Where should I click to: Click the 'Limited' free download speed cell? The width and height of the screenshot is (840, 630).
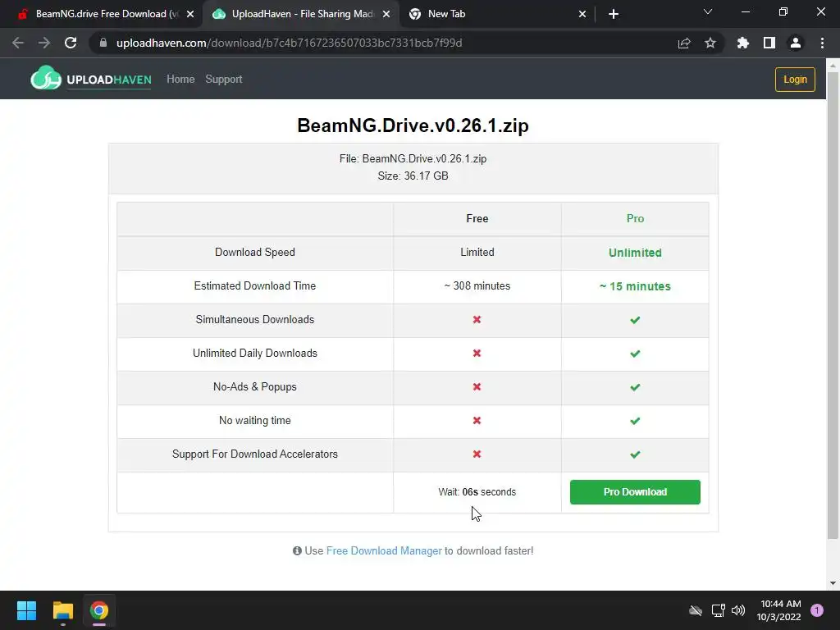click(477, 253)
